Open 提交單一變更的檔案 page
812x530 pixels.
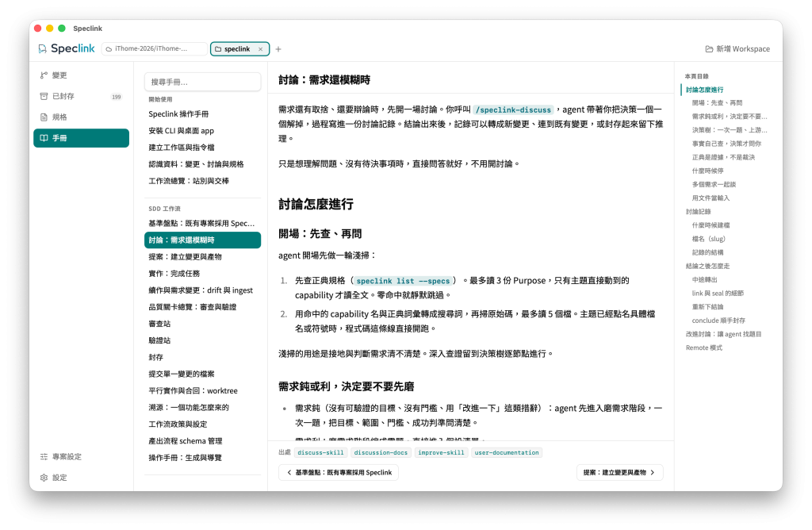(202, 374)
